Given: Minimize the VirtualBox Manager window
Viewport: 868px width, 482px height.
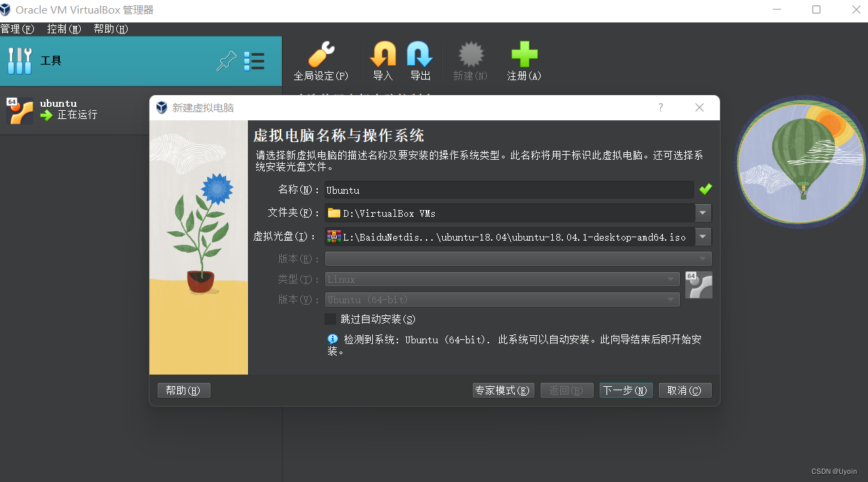Looking at the screenshot, I should pos(776,10).
